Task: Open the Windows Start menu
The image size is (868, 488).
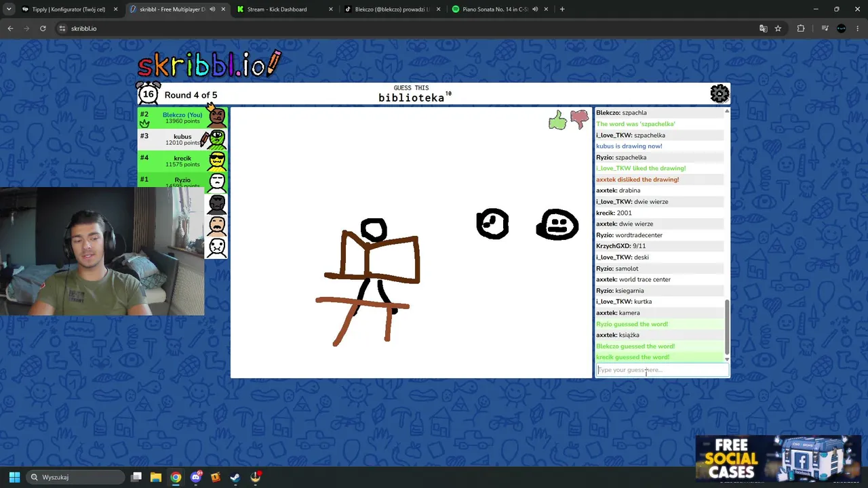Action: pos(14,477)
